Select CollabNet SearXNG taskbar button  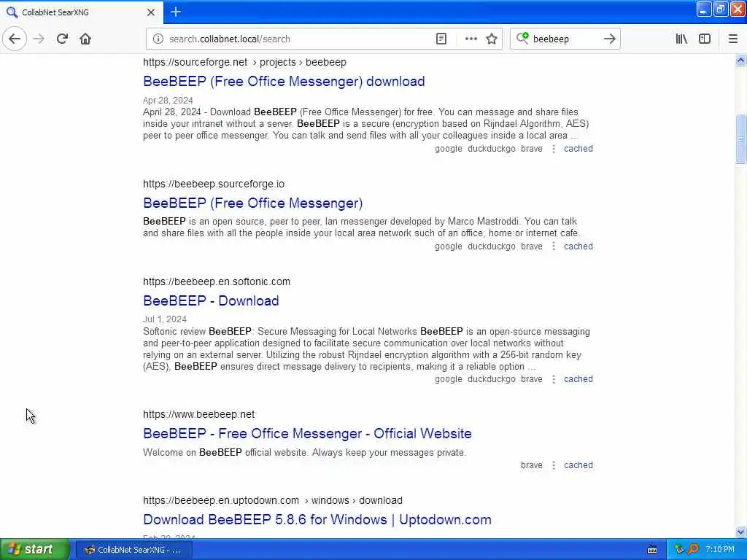pyautogui.click(x=134, y=550)
